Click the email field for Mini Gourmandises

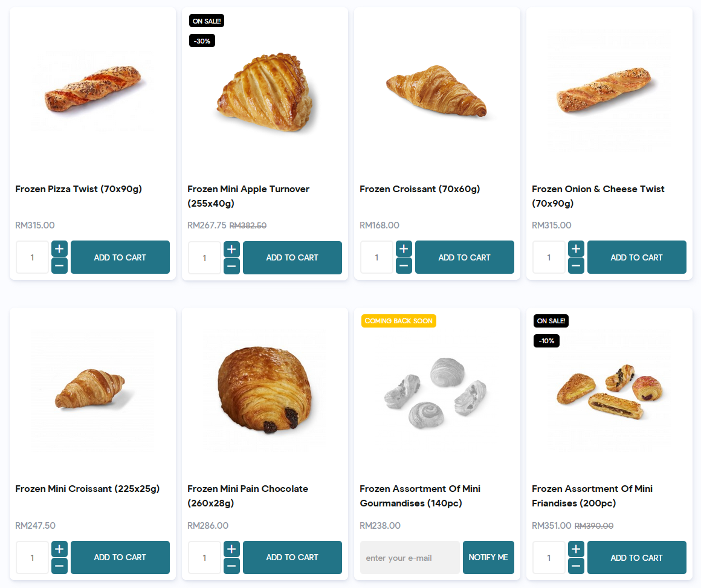coord(409,557)
